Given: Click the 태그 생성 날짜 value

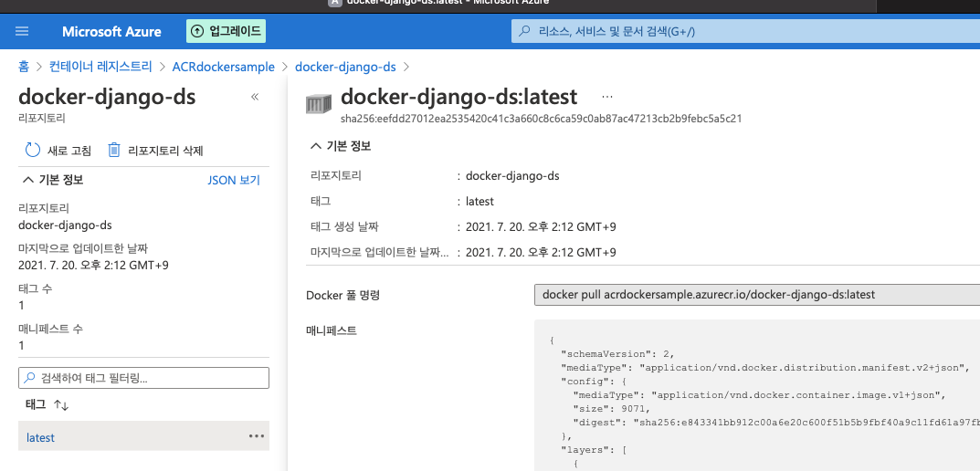Looking at the screenshot, I should tap(542, 226).
